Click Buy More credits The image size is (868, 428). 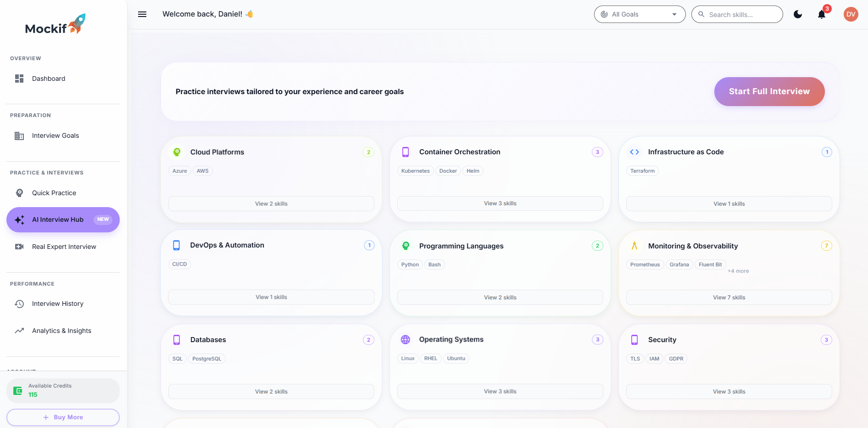click(63, 417)
